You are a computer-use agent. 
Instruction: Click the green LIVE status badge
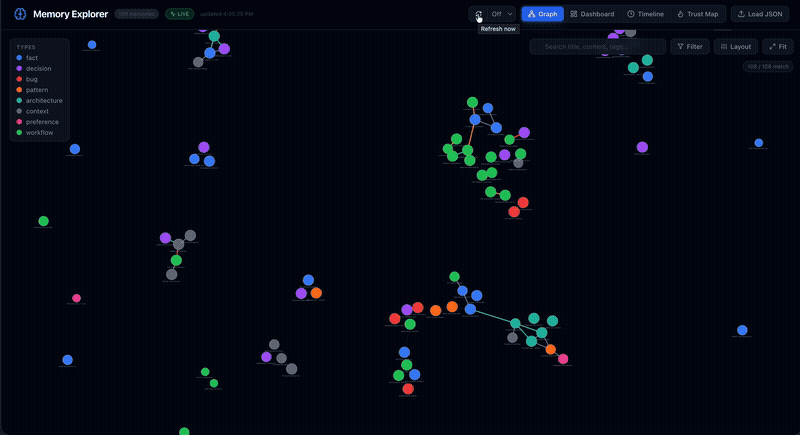tap(180, 14)
